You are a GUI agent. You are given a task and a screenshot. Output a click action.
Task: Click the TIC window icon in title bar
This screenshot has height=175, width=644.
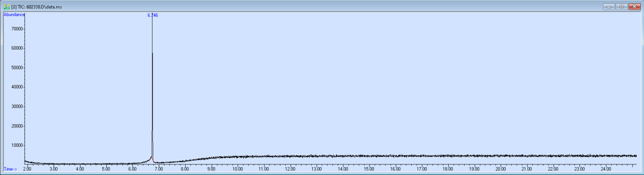(6, 7)
